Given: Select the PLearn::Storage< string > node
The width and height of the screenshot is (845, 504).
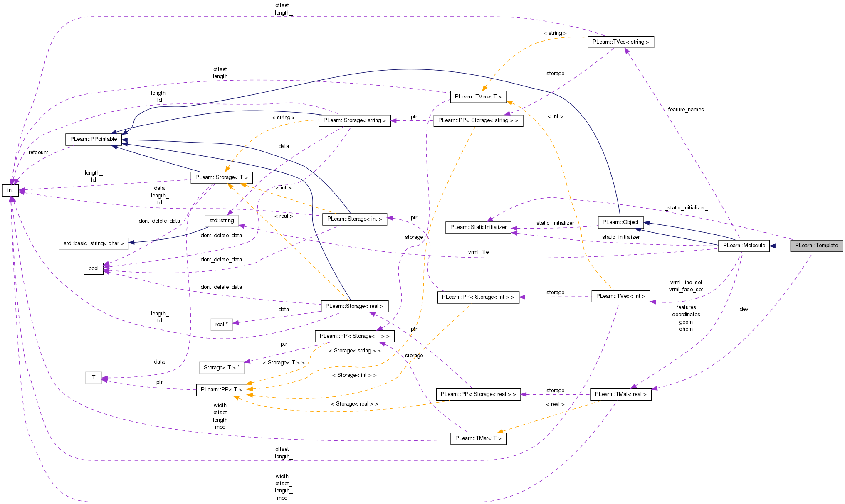Looking at the screenshot, I should [x=354, y=120].
